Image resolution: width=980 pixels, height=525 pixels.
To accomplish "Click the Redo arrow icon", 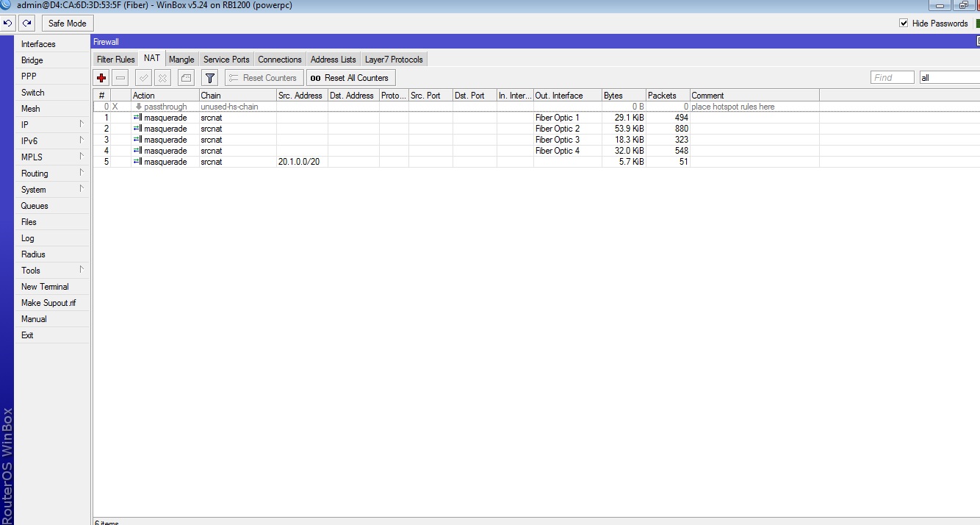I will (x=26, y=24).
